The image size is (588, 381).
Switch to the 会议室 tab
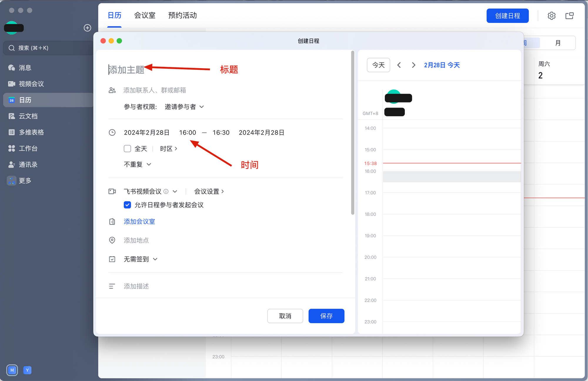pos(145,15)
